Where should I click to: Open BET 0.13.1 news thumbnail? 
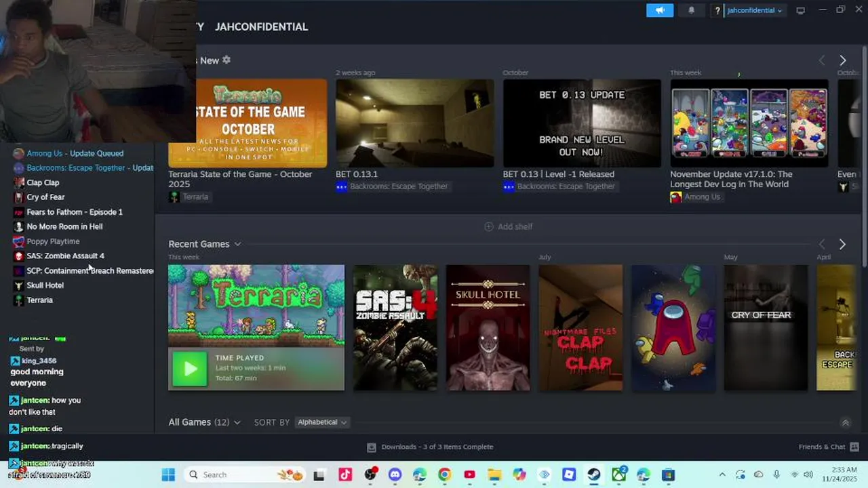click(x=415, y=123)
